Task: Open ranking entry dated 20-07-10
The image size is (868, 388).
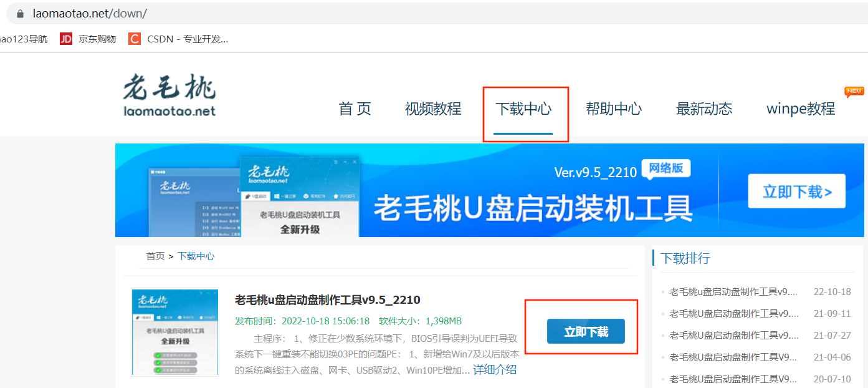Action: [760, 379]
